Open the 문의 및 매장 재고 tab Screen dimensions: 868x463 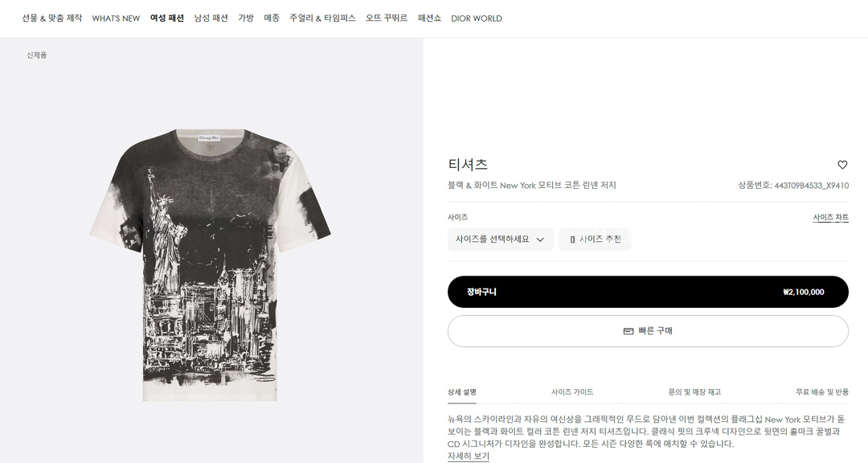694,392
